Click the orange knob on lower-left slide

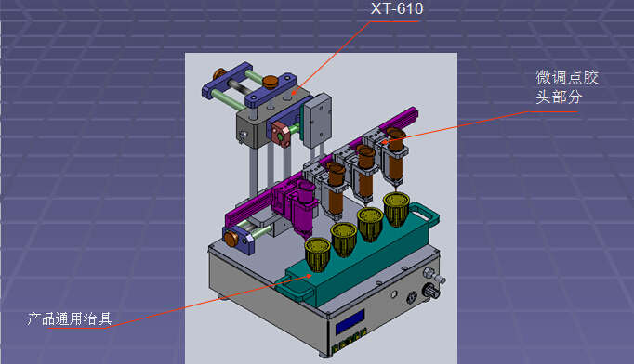pos(231,239)
